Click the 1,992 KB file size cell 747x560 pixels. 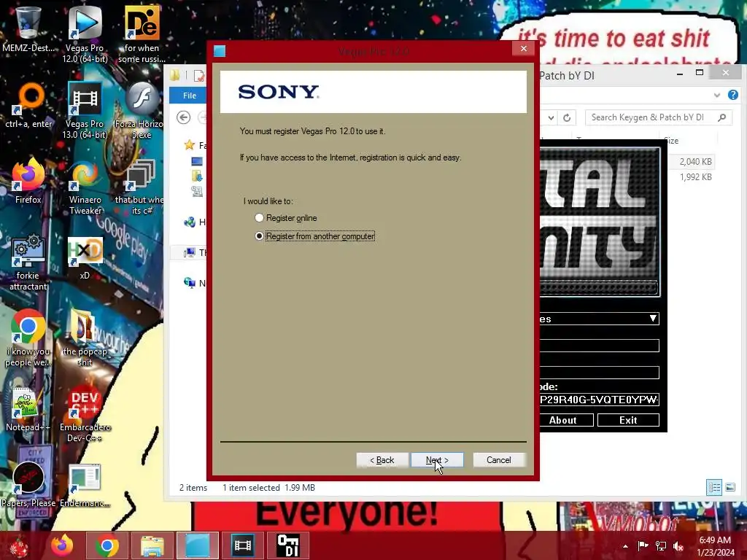pos(695,176)
